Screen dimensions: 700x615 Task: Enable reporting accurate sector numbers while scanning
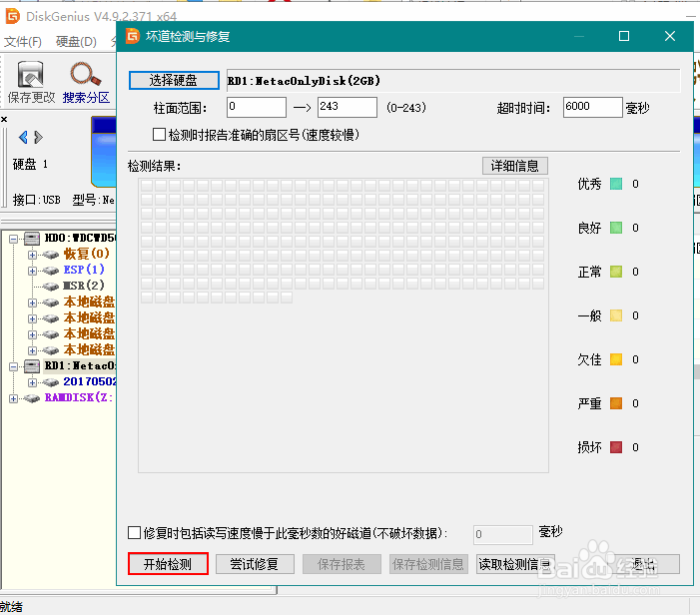coord(159,135)
